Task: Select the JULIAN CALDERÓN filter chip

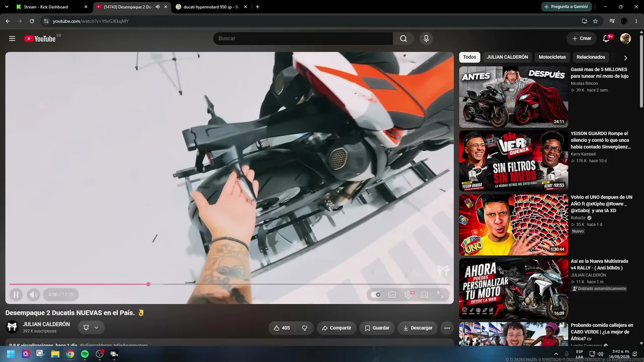Action: click(x=507, y=57)
